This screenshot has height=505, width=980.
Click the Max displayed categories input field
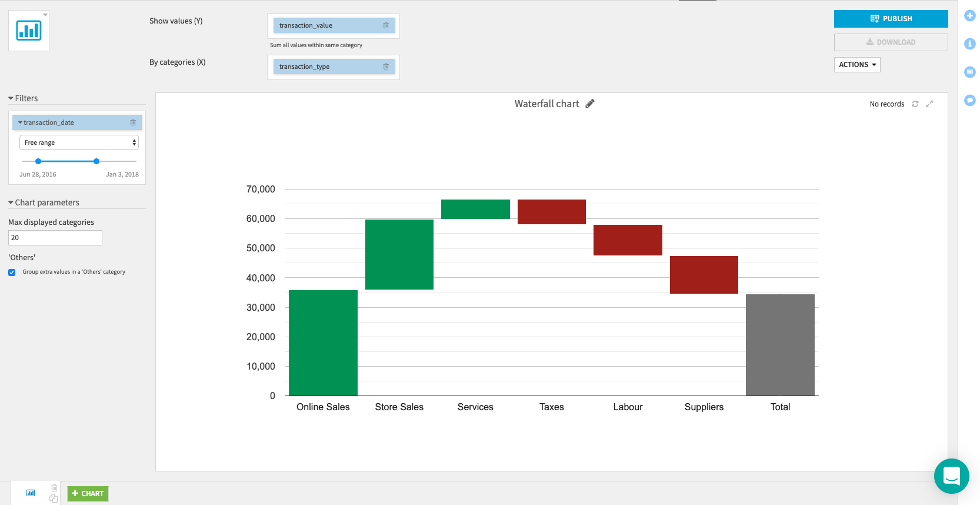pyautogui.click(x=55, y=238)
